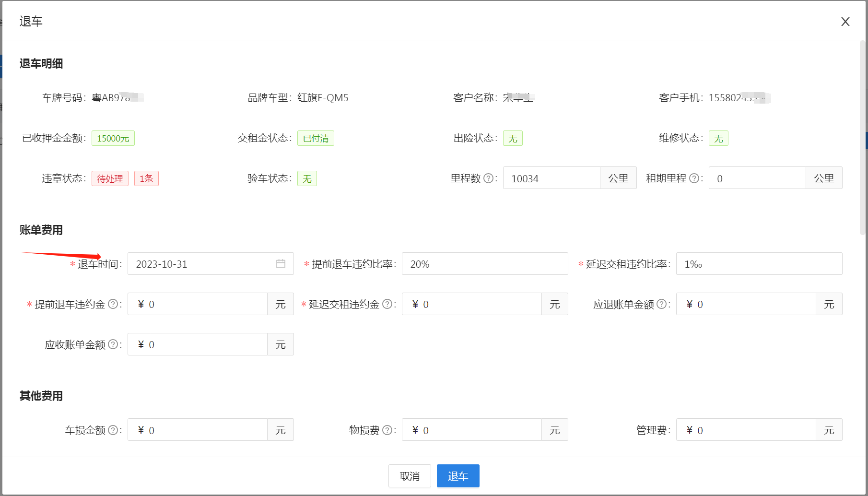Click help icon next to 提前退车违约金
The width and height of the screenshot is (868, 496).
coord(113,304)
